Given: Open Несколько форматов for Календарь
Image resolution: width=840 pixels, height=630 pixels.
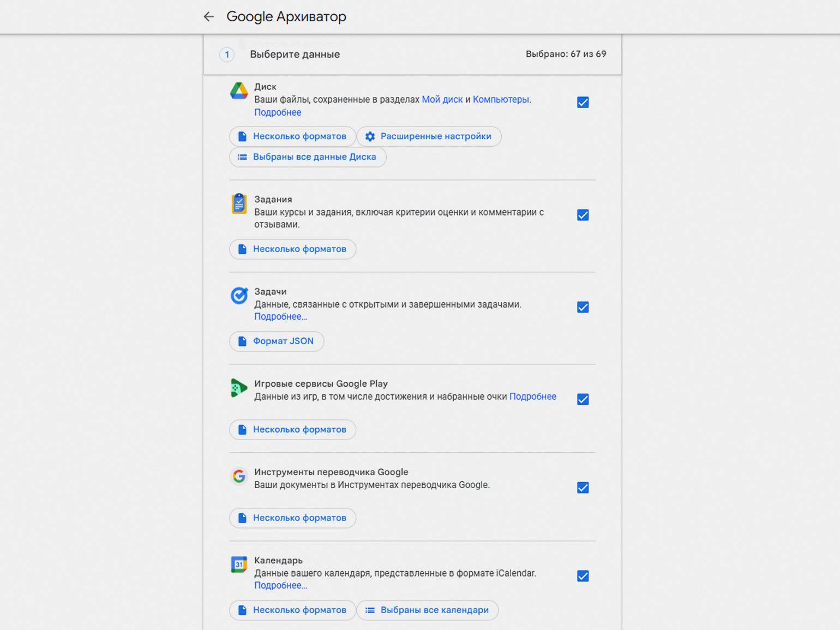Looking at the screenshot, I should point(292,610).
